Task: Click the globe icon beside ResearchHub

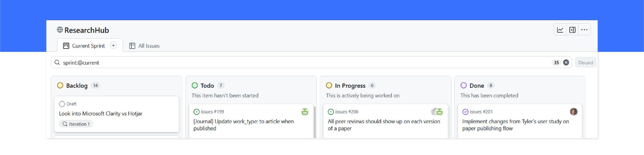Action: (60, 30)
